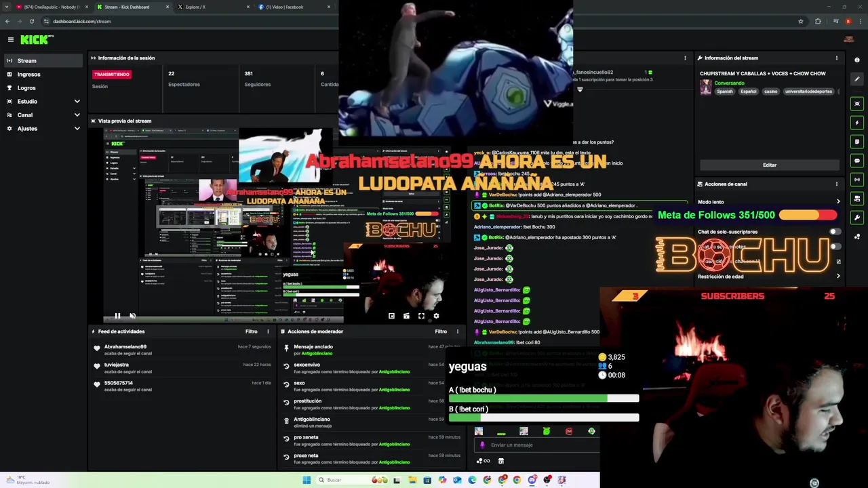Toggle channel actions icon in right rail
Screen dimensions: 868x488
pos(858,199)
